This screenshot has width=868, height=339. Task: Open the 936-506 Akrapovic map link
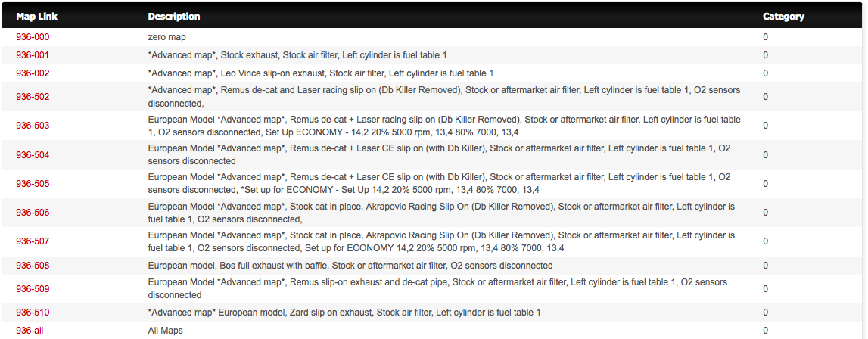[33, 213]
